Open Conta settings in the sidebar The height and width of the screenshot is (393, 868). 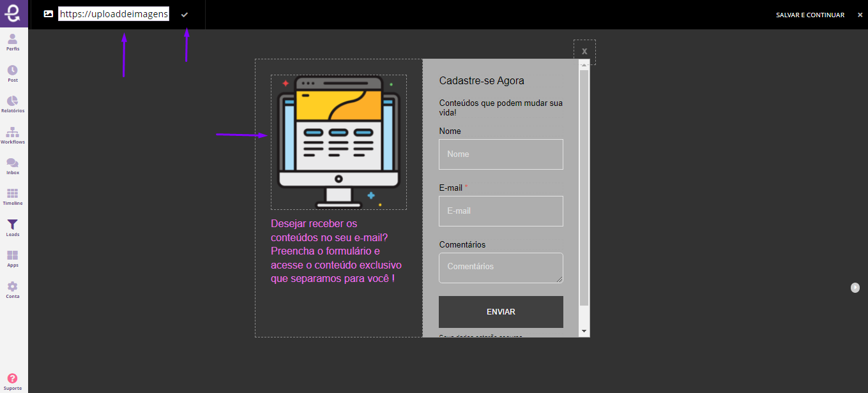pyautogui.click(x=13, y=290)
